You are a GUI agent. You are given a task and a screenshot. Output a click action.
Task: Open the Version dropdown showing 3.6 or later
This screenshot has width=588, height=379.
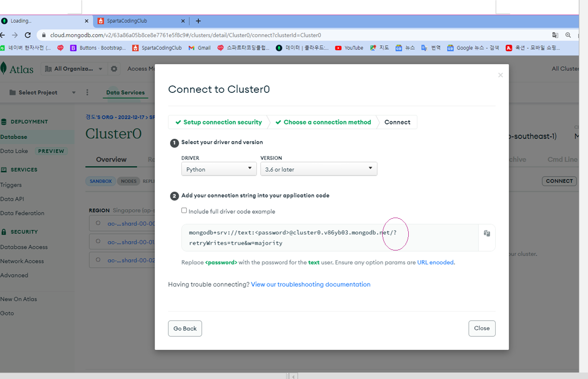(319, 169)
